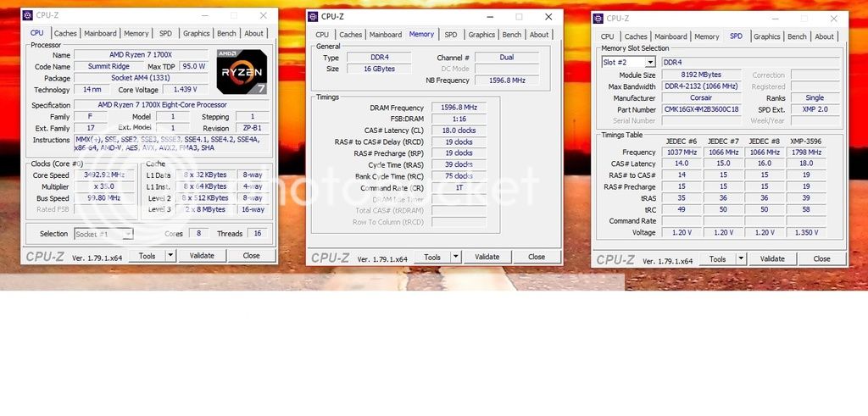The width and height of the screenshot is (868, 416).
Task: Close the CPU-Z window showing Ryzen 7 1700X
Action: (264, 15)
